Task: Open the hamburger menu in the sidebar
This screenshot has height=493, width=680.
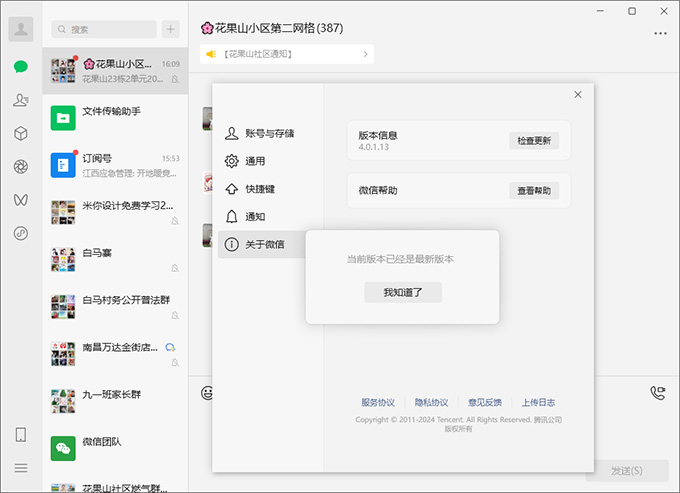Action: (x=21, y=468)
